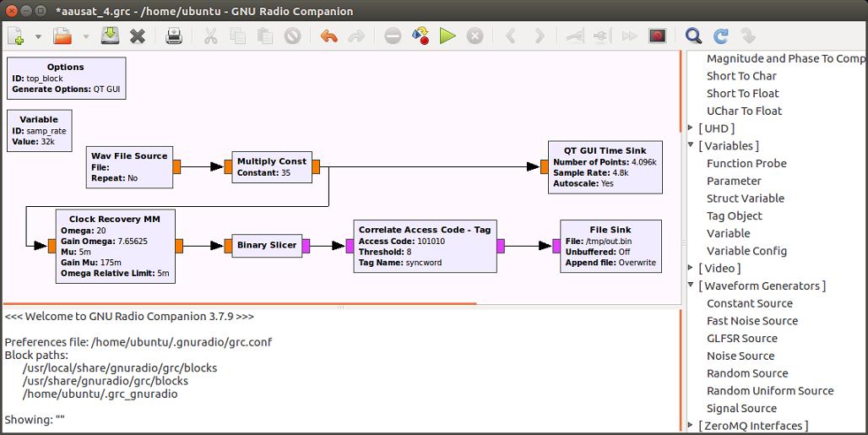This screenshot has height=435, width=868.
Task: Select Variable Config block
Action: (x=746, y=251)
